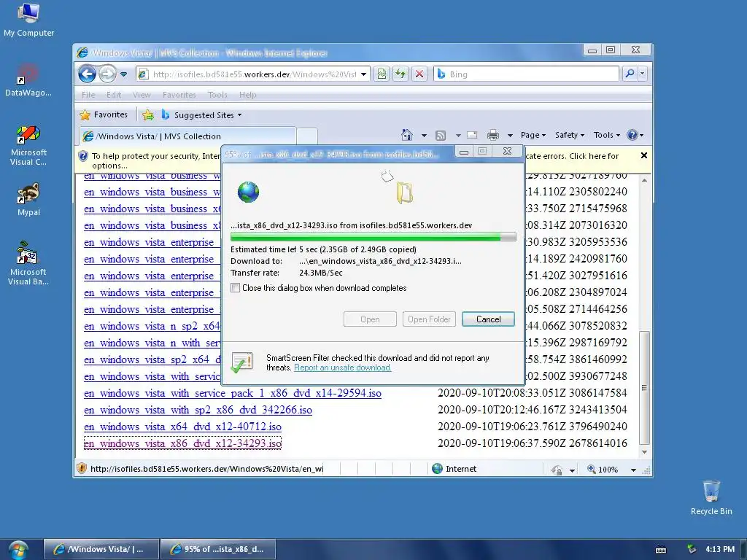747x560 pixels.
Task: Open the recent pages dropdown arrow
Action: click(x=124, y=74)
